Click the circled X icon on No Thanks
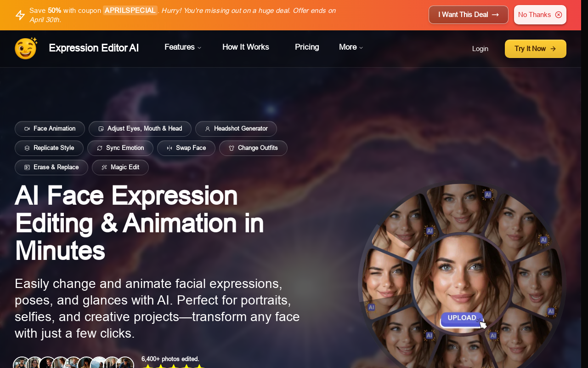The height and width of the screenshot is (368, 588). [559, 15]
